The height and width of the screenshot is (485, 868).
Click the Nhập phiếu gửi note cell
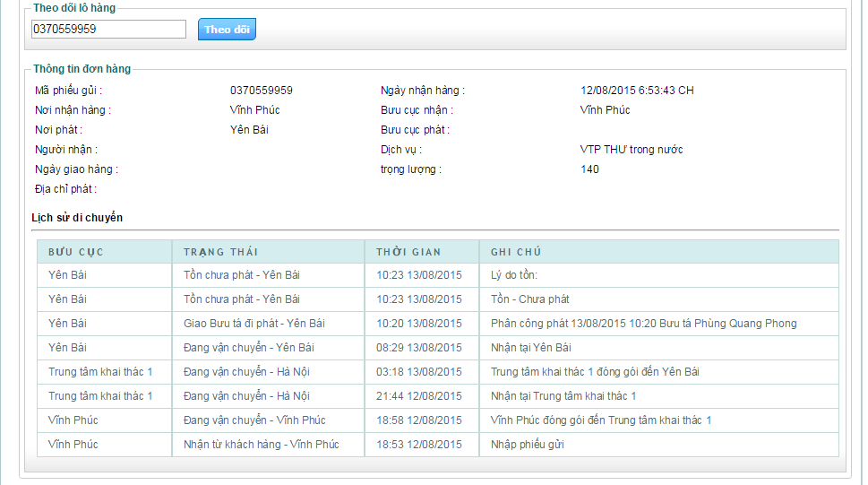point(527,445)
